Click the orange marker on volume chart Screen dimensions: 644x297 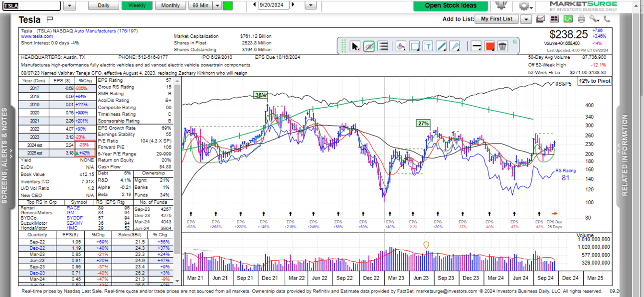(426, 245)
